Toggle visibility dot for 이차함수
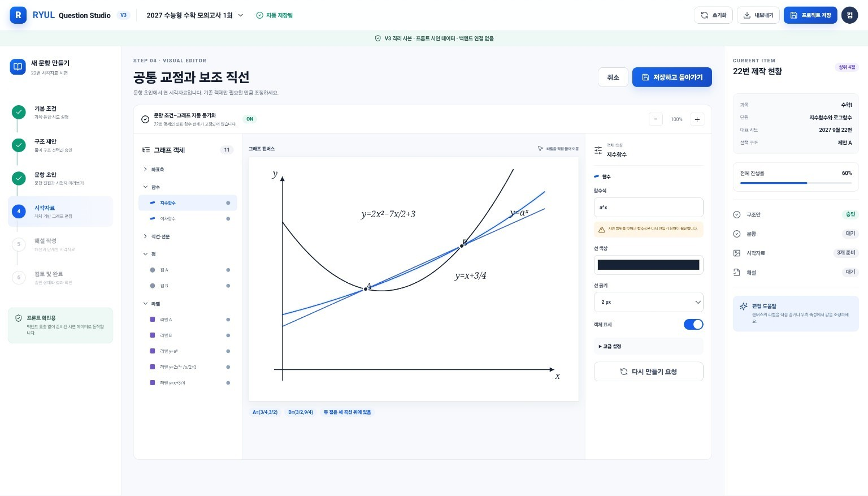 [x=228, y=218]
